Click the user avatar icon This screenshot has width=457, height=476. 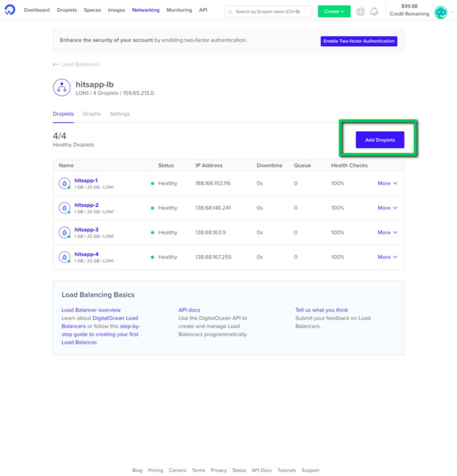point(440,12)
